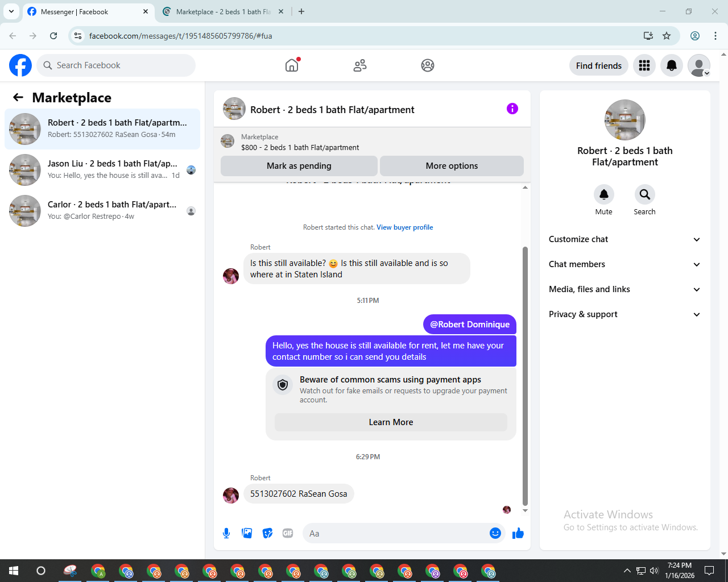Close the Marketplace browser tab
728x582 pixels.
(x=281, y=11)
